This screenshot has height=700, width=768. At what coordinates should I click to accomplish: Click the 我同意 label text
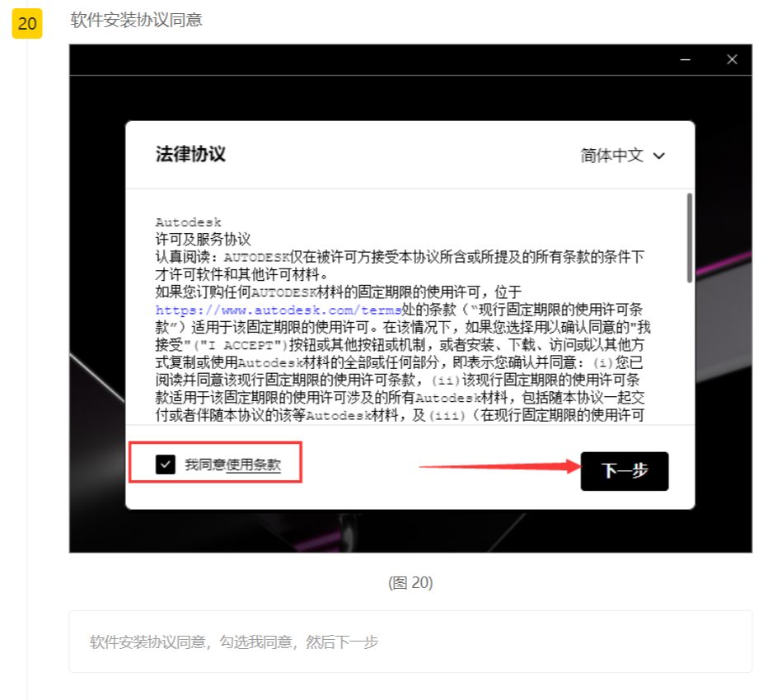click(204, 465)
